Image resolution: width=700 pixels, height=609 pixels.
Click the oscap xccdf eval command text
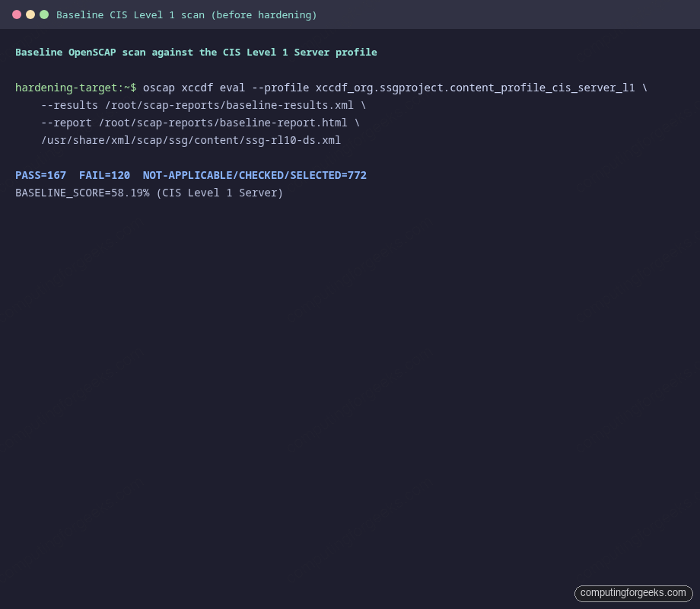195,88
